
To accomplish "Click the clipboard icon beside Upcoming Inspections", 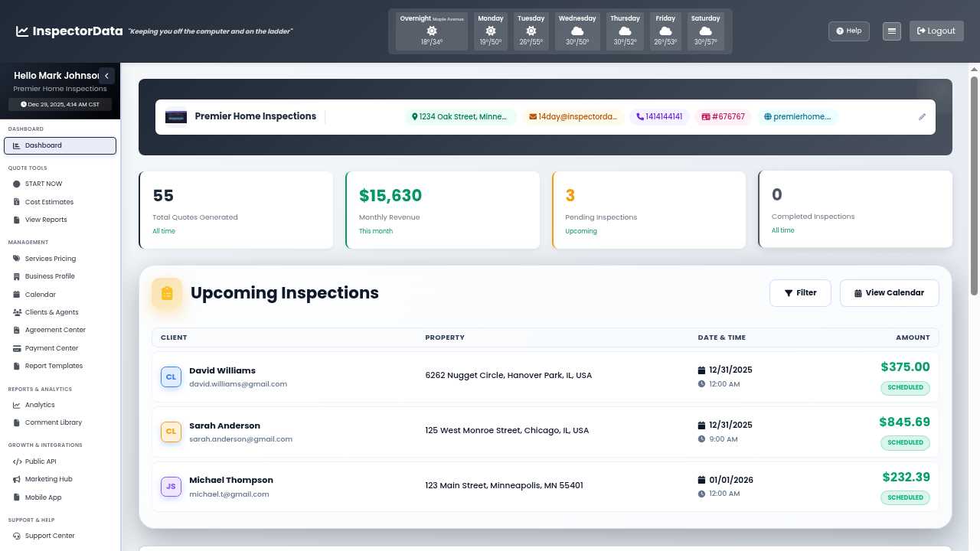I will pos(167,292).
